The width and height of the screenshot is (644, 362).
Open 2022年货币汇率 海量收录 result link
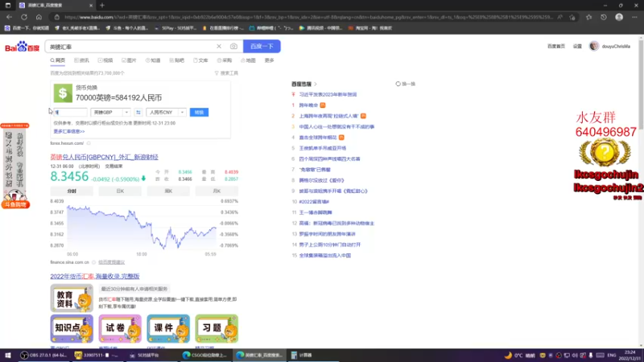(95, 276)
